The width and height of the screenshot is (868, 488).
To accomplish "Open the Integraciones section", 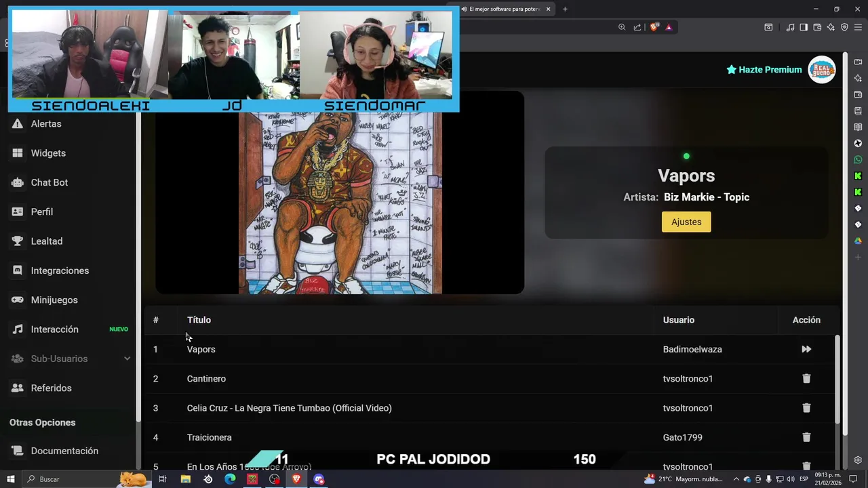I will tap(60, 270).
